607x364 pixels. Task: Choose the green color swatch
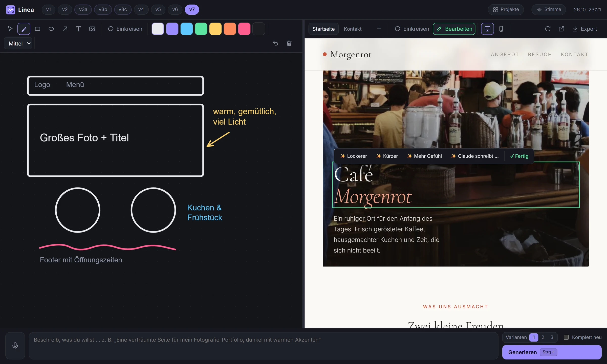(201, 29)
